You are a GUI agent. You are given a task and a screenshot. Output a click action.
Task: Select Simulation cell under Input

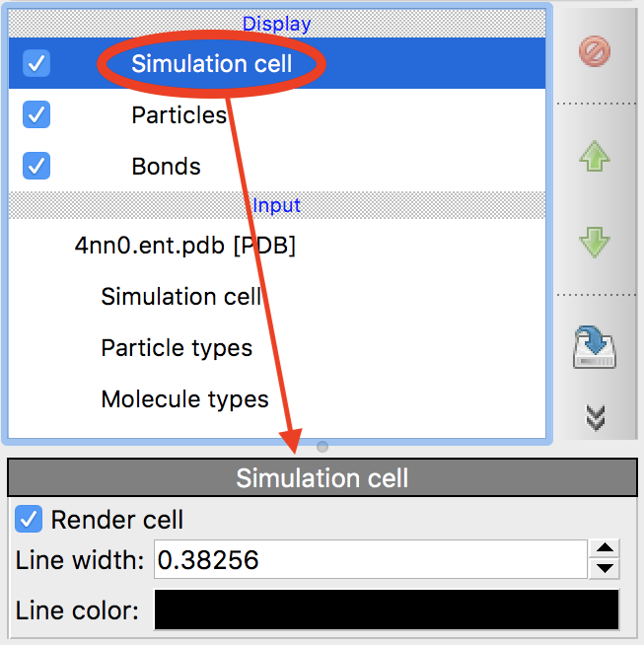click(x=181, y=297)
